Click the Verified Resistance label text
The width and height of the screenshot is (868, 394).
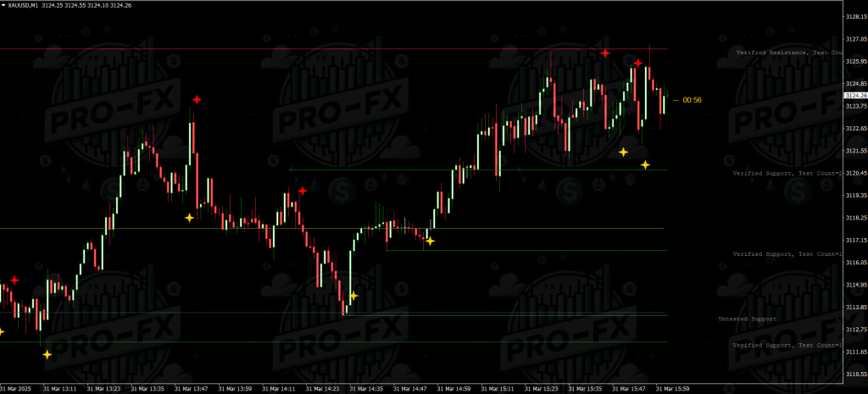tap(789, 53)
